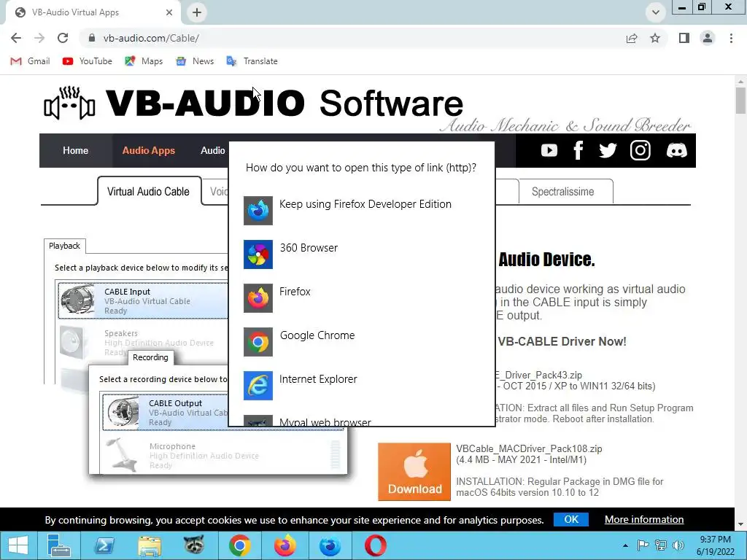This screenshot has width=747, height=560.
Task: Open Firefox from the taskbar
Action: tap(285, 545)
